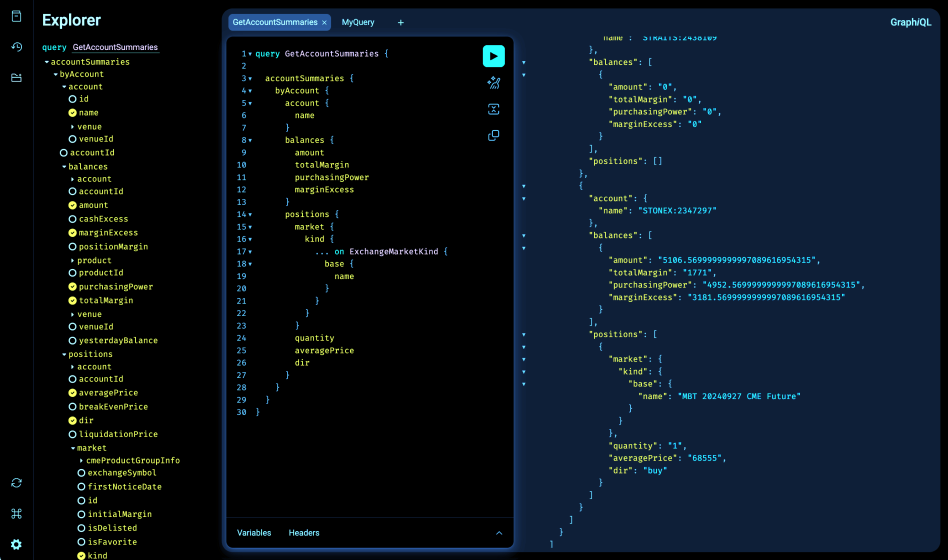Enable the cashExcess field checkbox
This screenshot has width=948, height=560.
pyautogui.click(x=72, y=218)
